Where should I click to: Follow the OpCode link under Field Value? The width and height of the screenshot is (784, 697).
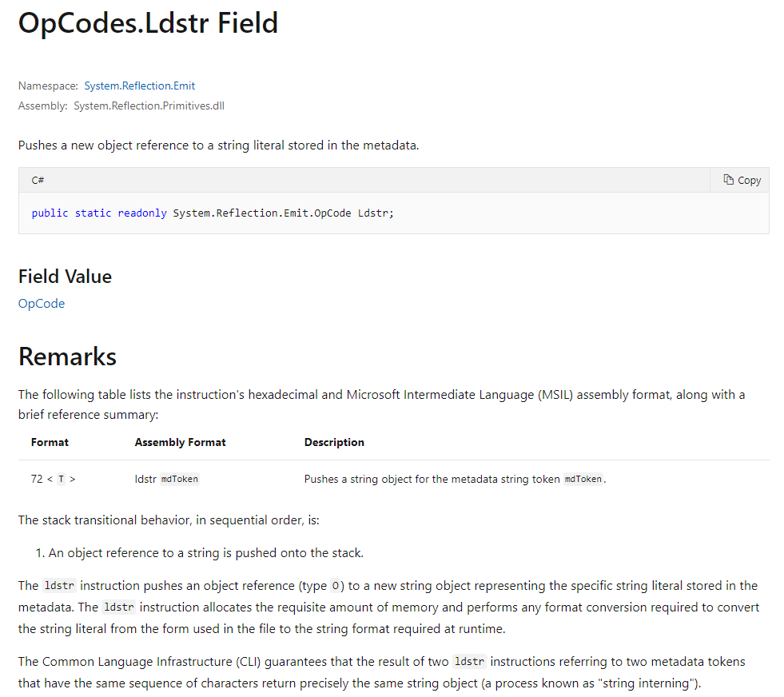click(42, 304)
